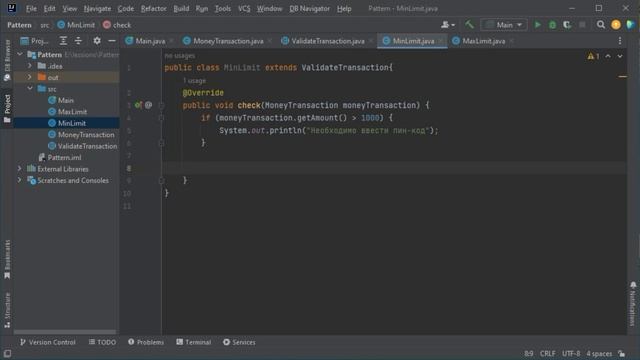Run the Main configuration
Screen dimensions: 640x360
(538, 25)
